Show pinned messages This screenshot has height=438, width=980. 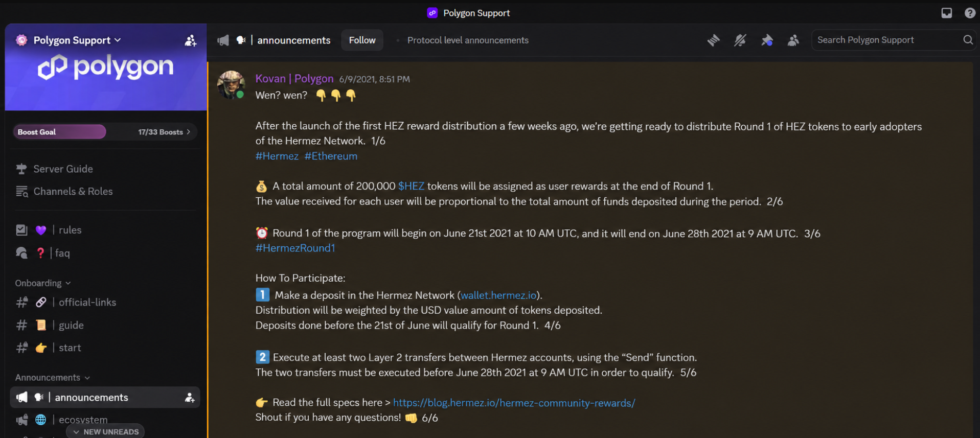click(767, 40)
